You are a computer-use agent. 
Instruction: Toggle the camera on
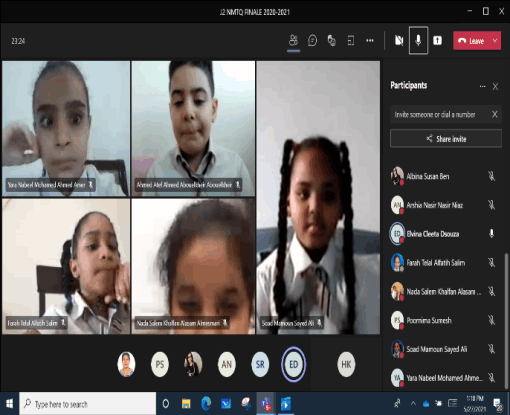399,41
